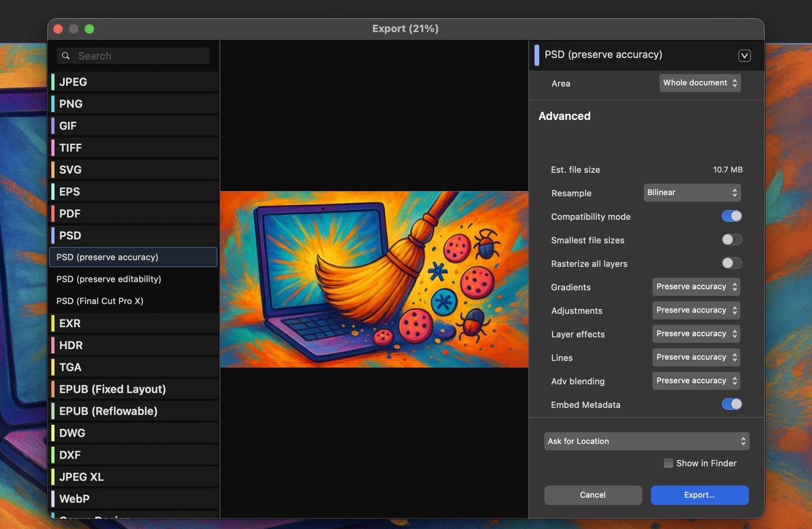Screen dimensions: 812x529
Task: Open the Adv blending dropdown
Action: click(x=696, y=381)
